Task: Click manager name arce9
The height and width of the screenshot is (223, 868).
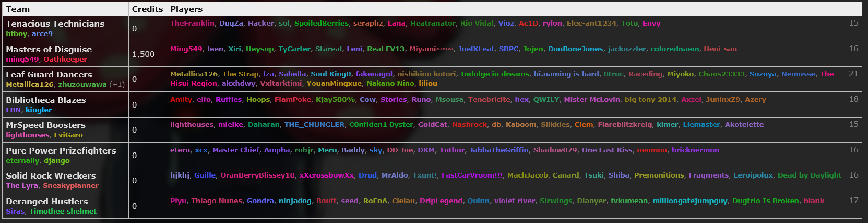Action: [42, 33]
